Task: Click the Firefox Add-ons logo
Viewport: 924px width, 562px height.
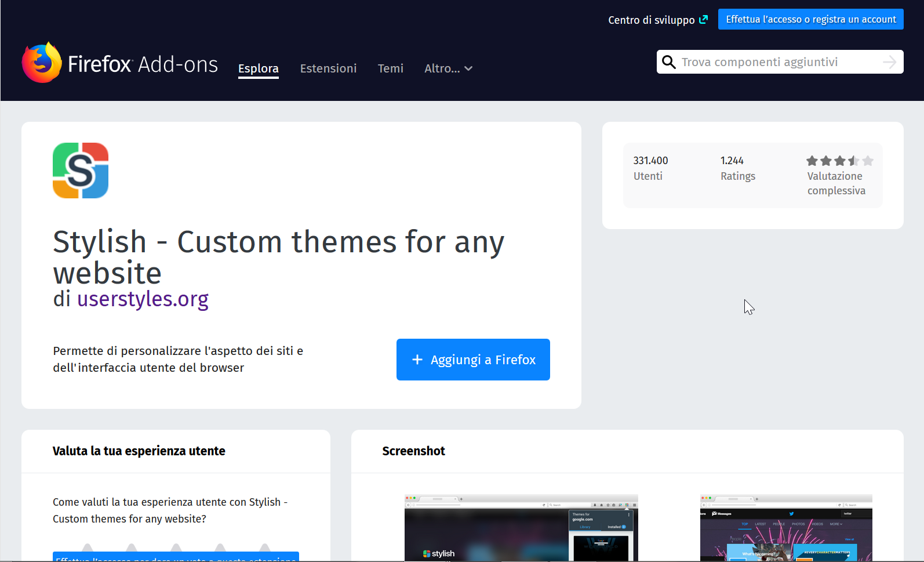Action: pos(120,63)
